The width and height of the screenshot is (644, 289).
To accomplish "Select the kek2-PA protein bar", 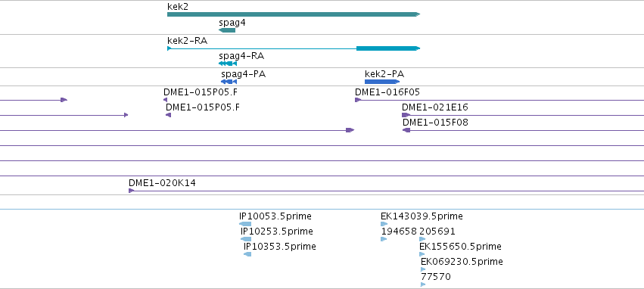I will point(382,82).
